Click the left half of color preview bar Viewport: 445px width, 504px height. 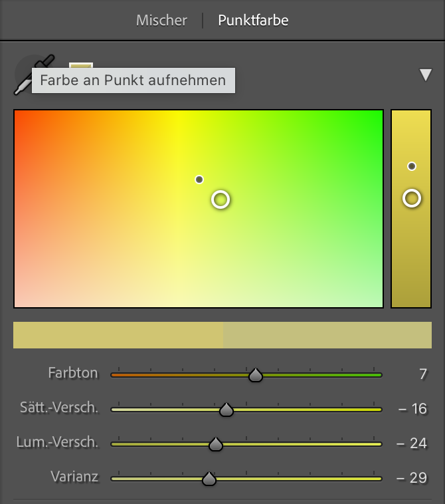coord(118,335)
